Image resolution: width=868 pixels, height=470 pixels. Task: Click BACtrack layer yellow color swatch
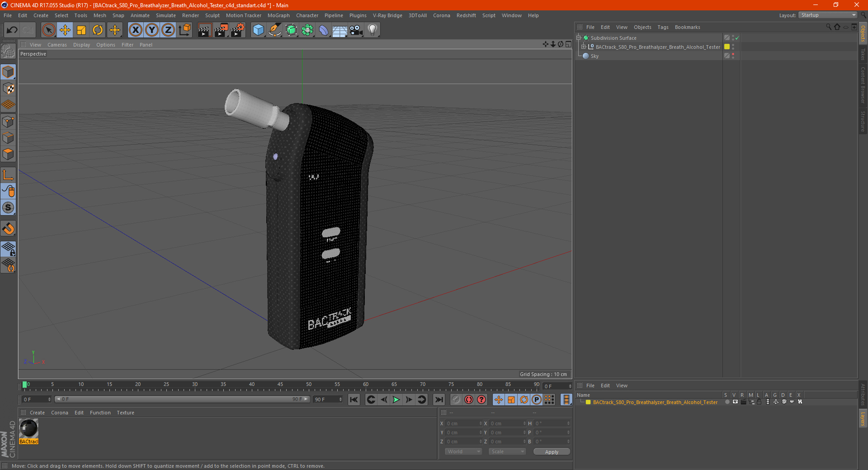tap(588, 402)
